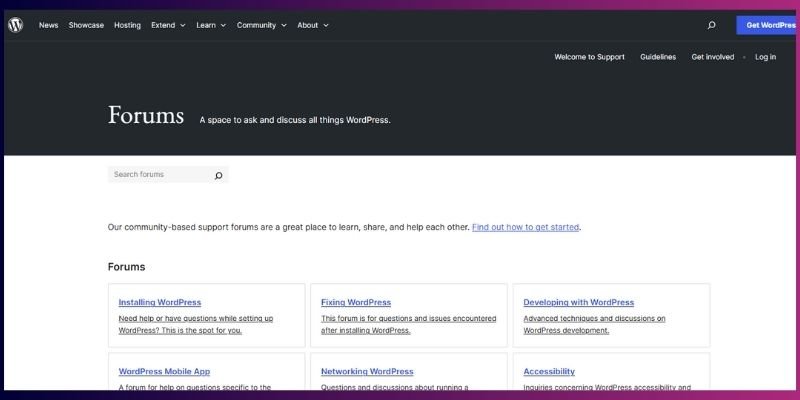Follow the Find out how to get started link
800x400 pixels.
point(526,227)
